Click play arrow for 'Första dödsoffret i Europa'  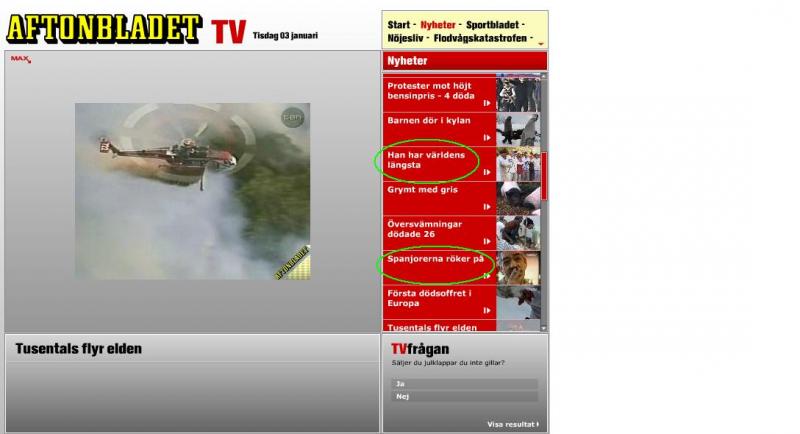[x=487, y=311]
